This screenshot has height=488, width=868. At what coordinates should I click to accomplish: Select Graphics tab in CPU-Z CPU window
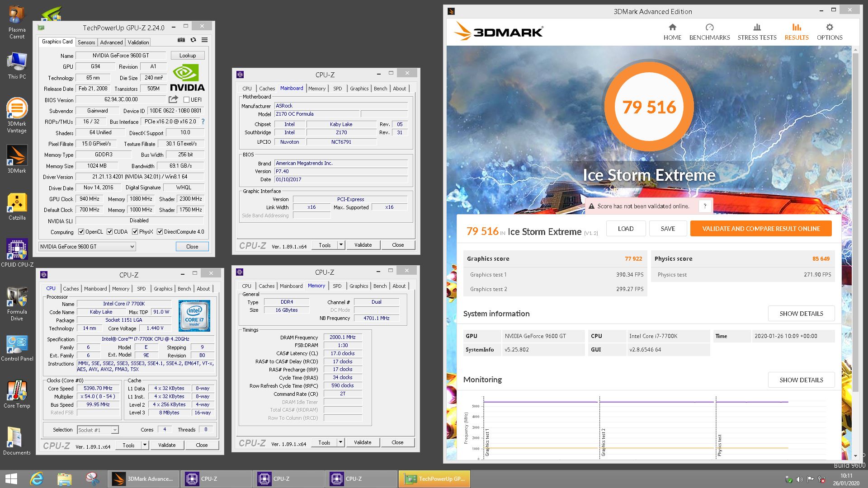pyautogui.click(x=163, y=289)
